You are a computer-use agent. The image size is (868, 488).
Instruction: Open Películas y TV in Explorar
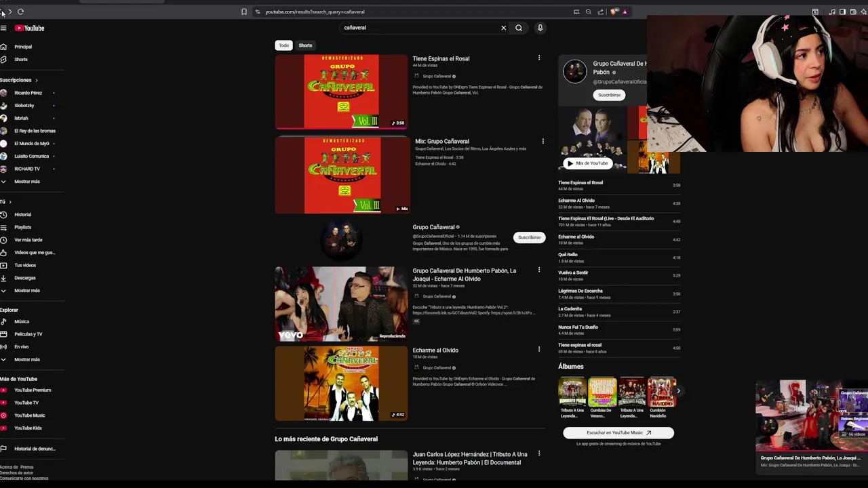[28, 334]
